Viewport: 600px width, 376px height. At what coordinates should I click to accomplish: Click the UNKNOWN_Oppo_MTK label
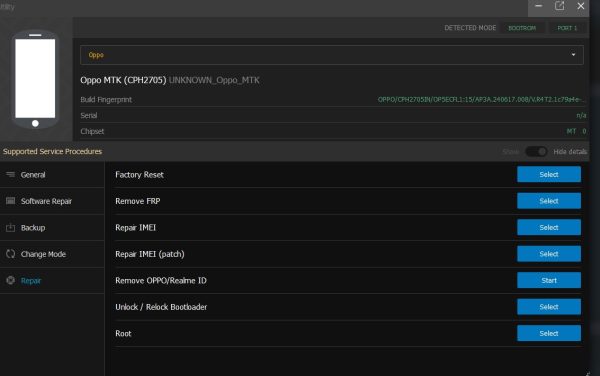[214, 80]
